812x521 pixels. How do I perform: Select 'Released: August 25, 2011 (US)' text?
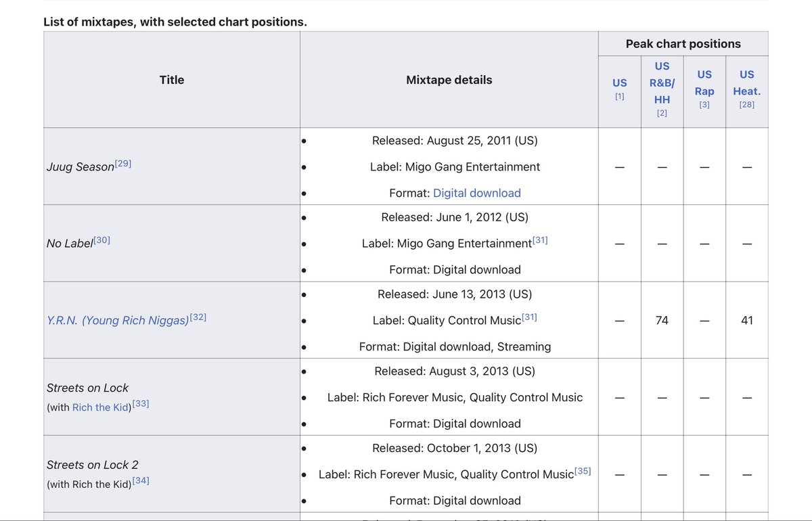pos(455,141)
